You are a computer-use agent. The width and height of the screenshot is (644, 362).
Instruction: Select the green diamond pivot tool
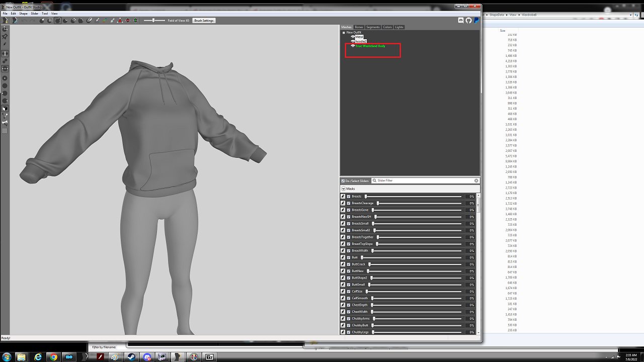pyautogui.click(x=136, y=21)
